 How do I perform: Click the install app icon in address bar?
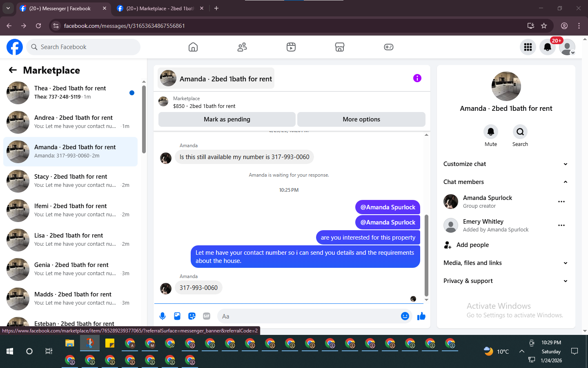tap(531, 26)
